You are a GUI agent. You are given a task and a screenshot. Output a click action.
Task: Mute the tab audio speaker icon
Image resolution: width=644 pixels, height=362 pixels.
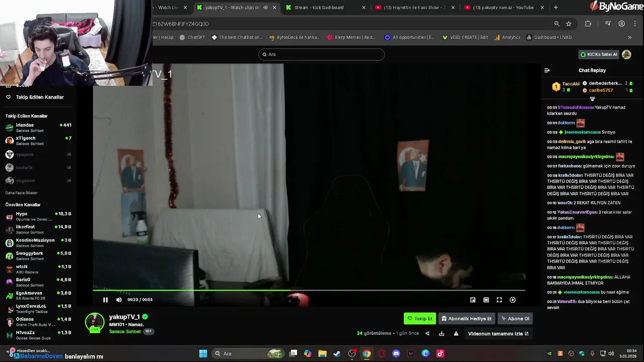(265, 8)
